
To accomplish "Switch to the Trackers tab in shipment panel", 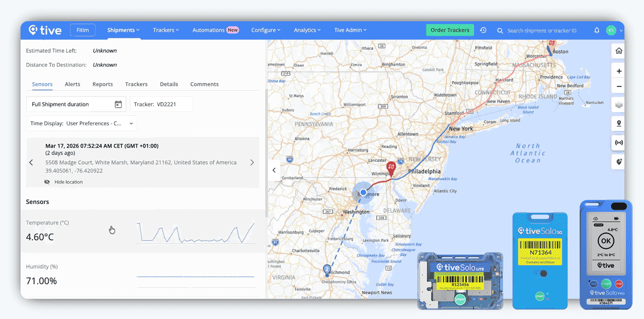I will click(136, 84).
